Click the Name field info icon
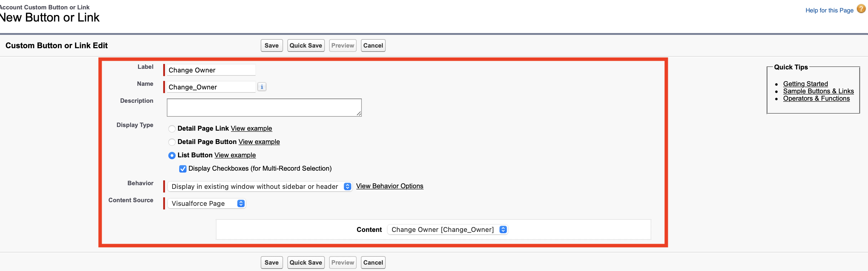 (262, 87)
